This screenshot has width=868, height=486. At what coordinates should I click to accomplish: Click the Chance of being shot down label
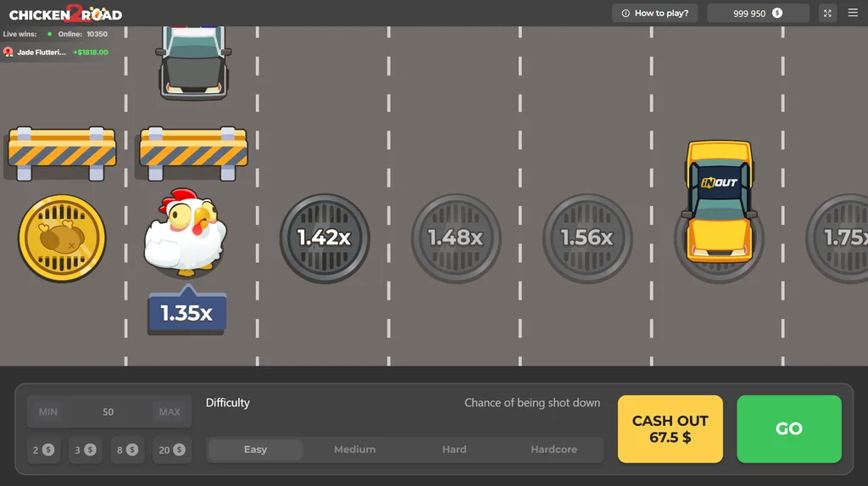pos(532,403)
